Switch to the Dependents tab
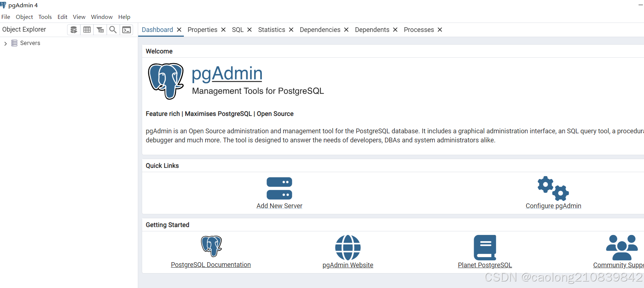644x288 pixels. pos(372,30)
